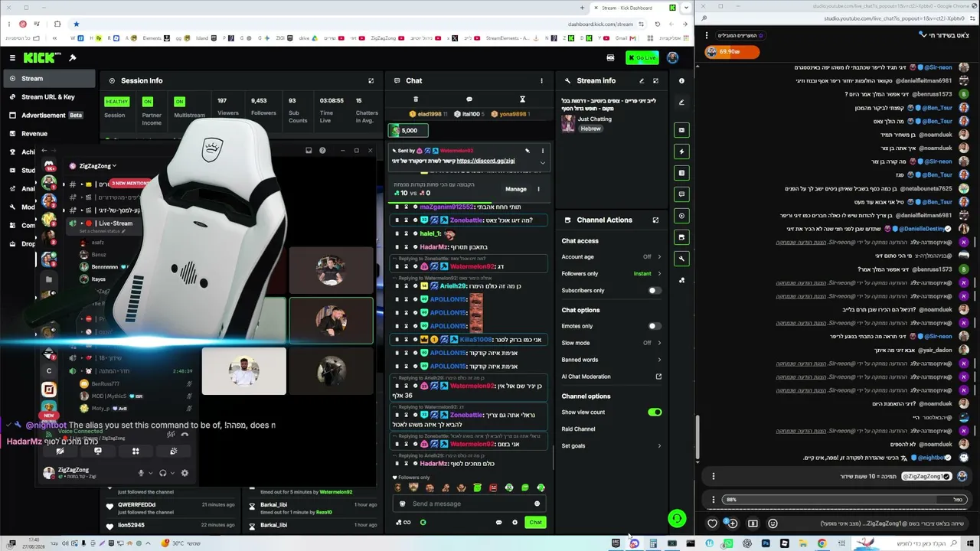Screen dimensions: 980x551
Task: Click the Just Chatting category thumbnail
Action: 568,123
